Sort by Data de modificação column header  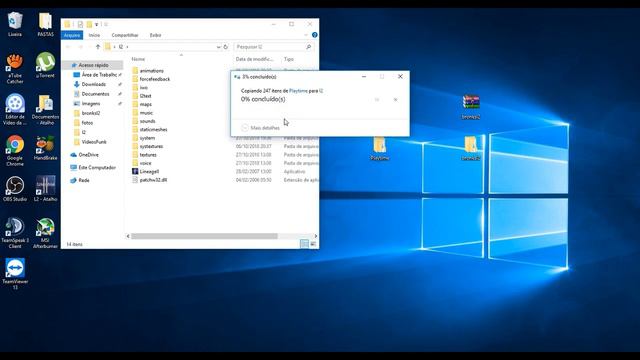click(x=256, y=59)
